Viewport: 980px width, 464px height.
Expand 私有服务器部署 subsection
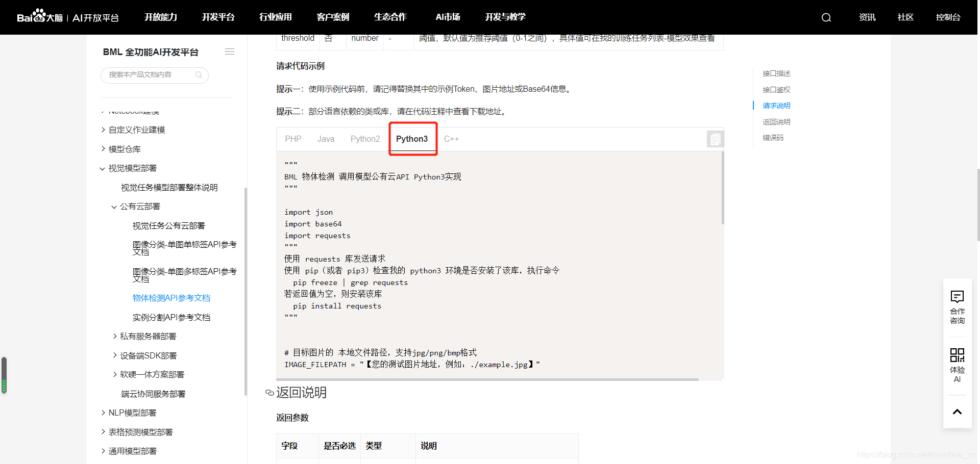click(x=148, y=337)
